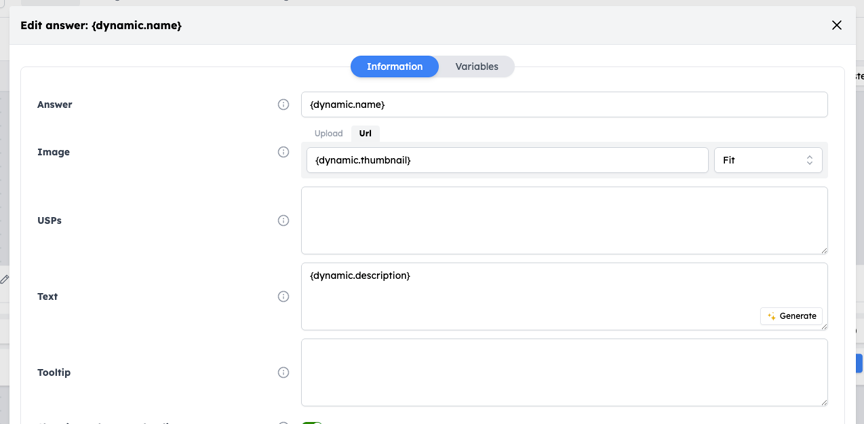Screen dimensions: 864x424
Task: Show info for the Image field
Action: [283, 152]
